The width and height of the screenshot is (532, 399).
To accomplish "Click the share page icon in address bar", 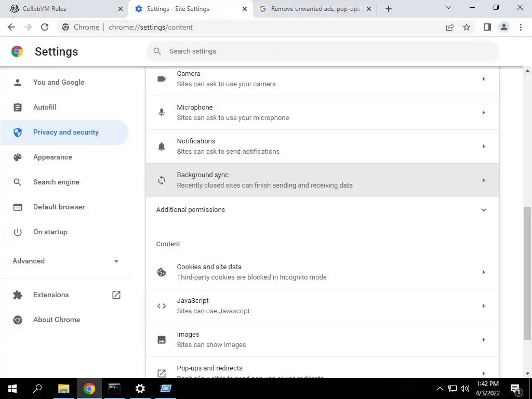I will coord(450,27).
